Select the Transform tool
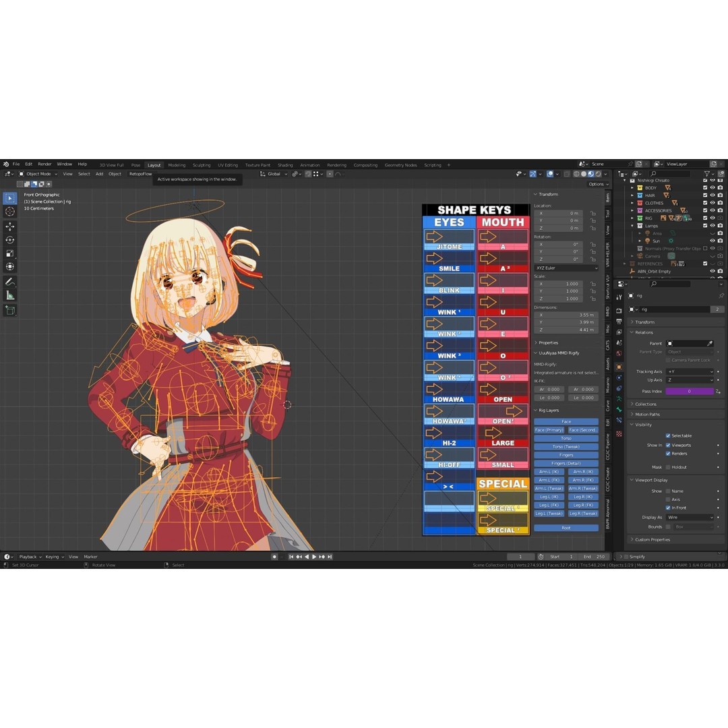728x728 pixels. tap(9, 266)
